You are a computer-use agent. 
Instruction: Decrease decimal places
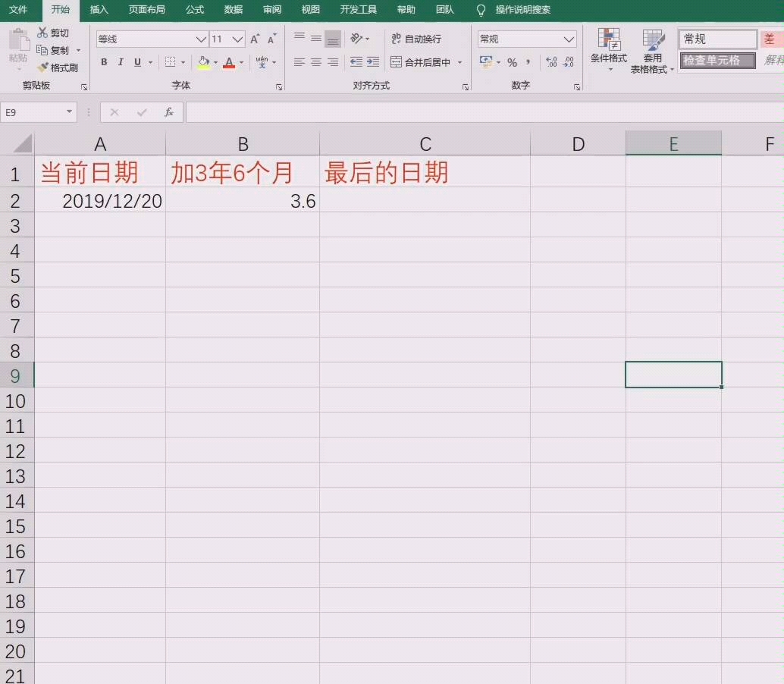coord(568,62)
